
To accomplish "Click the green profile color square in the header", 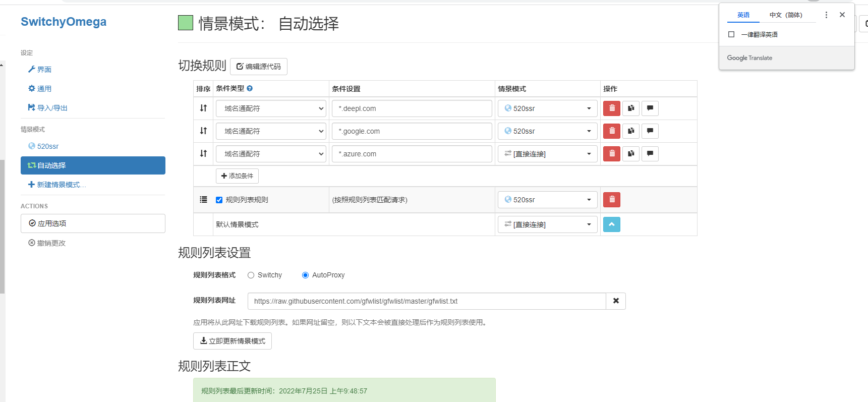I will [x=186, y=23].
